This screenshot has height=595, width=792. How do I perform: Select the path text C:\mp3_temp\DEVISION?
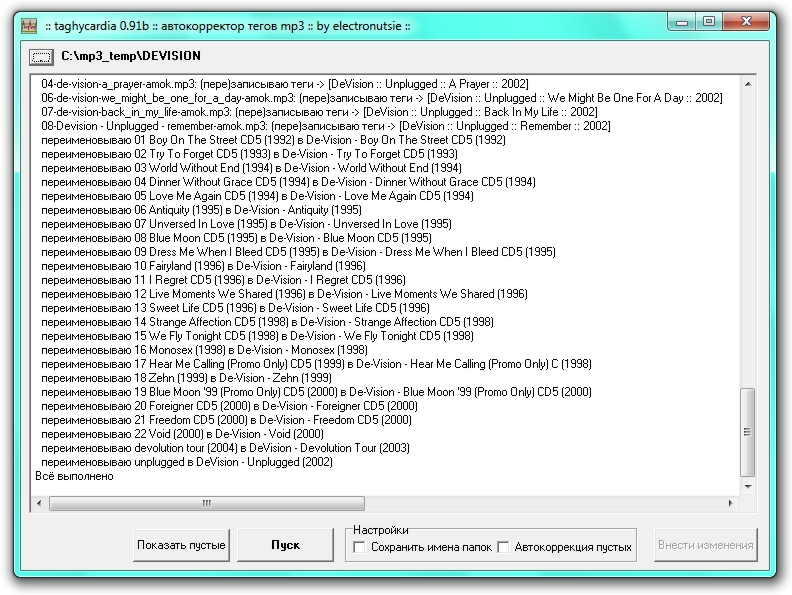131,56
